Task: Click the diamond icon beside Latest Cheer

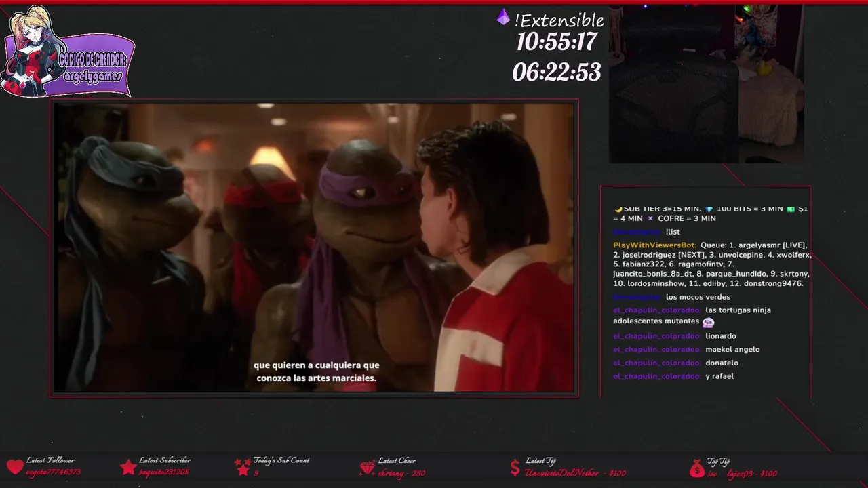Action: coord(367,468)
